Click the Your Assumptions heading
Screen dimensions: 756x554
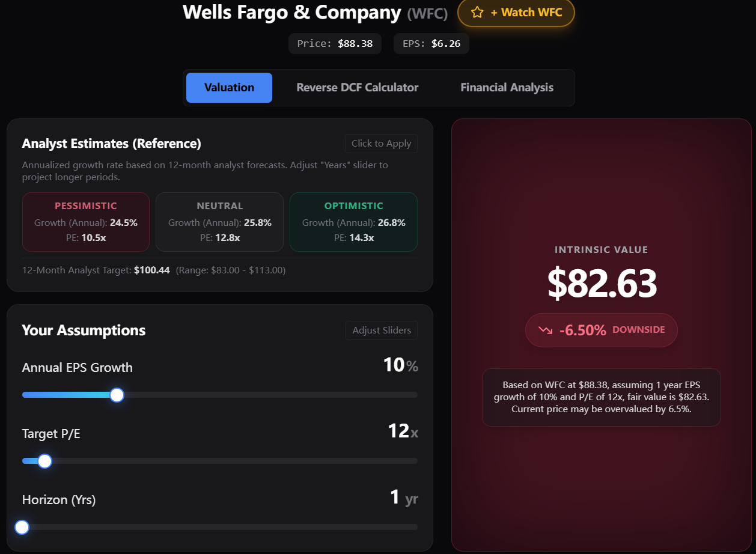click(84, 330)
